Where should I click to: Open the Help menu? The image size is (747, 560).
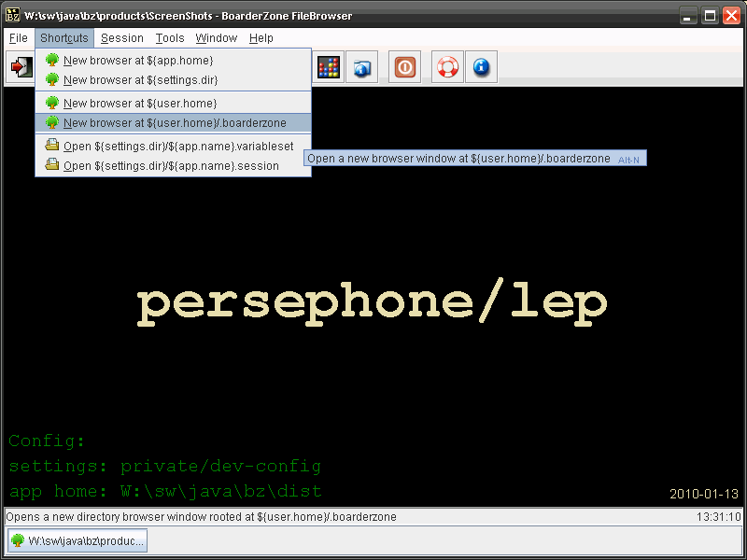coord(261,38)
